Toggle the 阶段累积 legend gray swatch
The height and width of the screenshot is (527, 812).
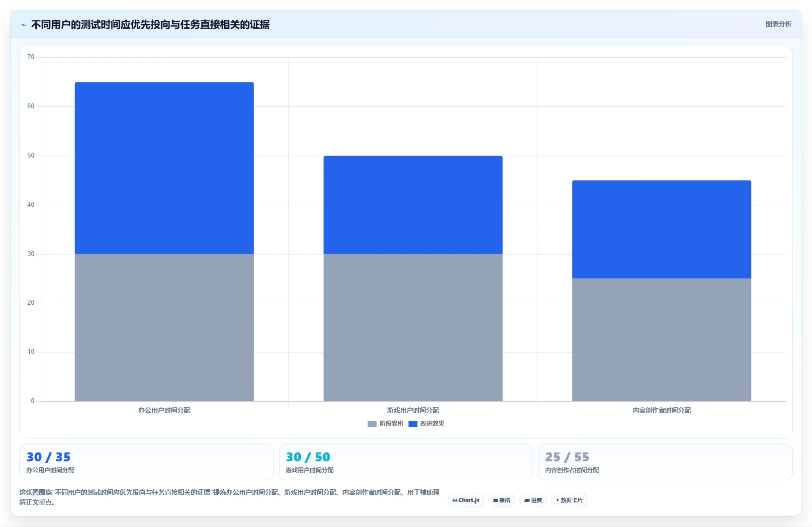(372, 424)
